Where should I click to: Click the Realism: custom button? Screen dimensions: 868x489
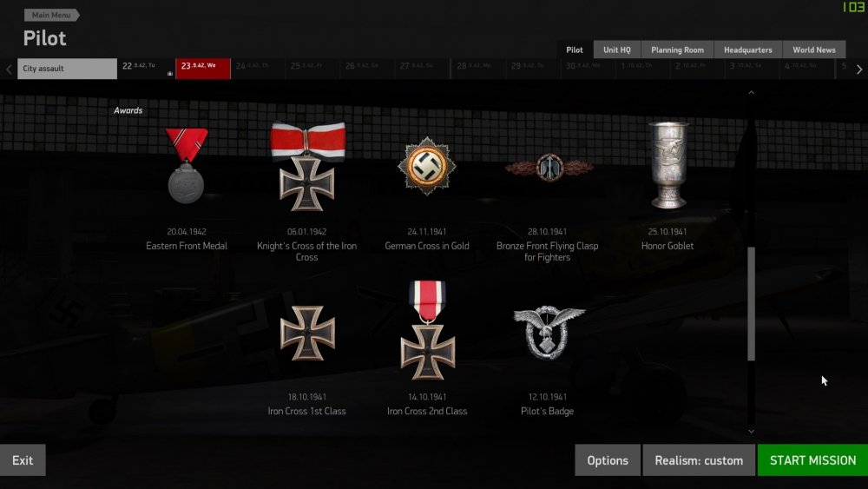pyautogui.click(x=699, y=460)
